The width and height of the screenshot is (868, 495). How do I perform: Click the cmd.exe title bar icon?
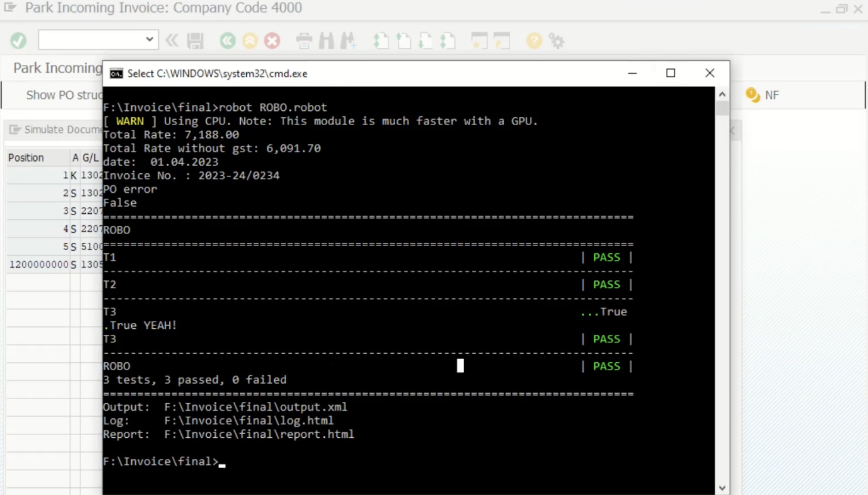[x=117, y=74]
